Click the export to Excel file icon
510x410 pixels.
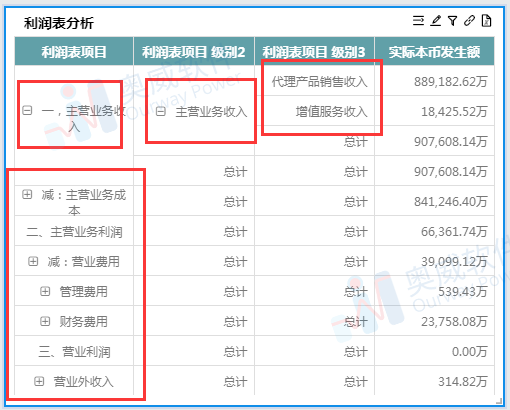486,21
